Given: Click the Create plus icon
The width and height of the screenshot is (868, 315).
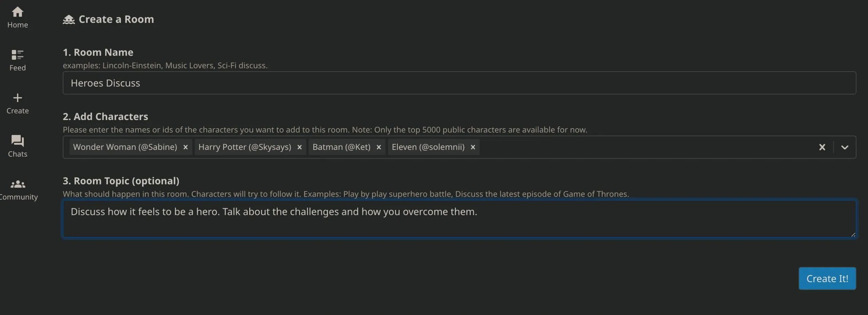Looking at the screenshot, I should tap(17, 98).
